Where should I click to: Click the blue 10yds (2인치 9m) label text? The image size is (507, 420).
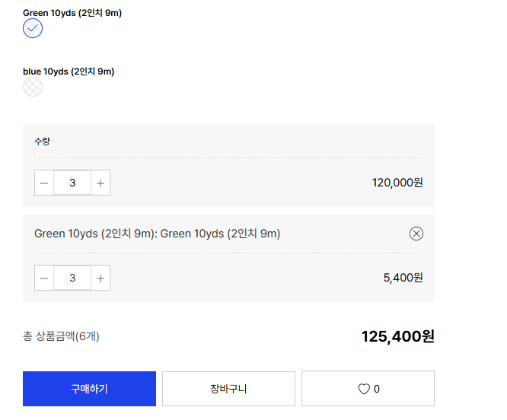tap(69, 72)
